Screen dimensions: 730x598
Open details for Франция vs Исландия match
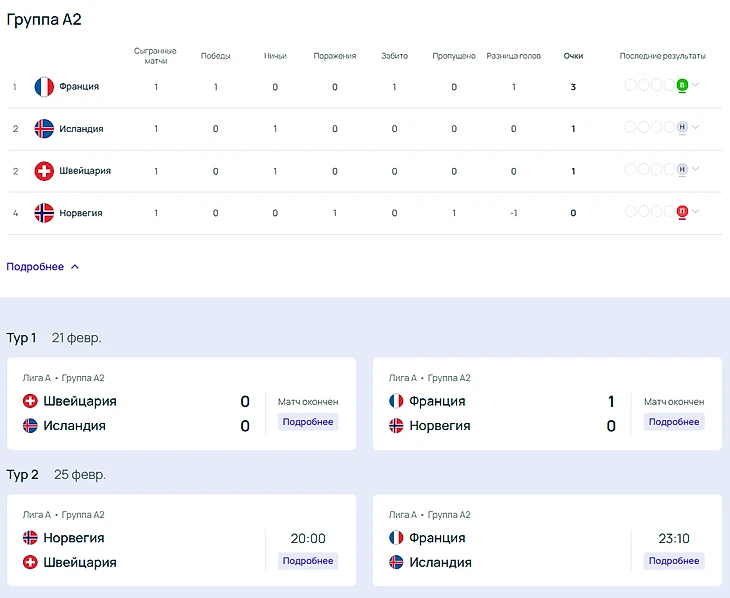point(674,561)
